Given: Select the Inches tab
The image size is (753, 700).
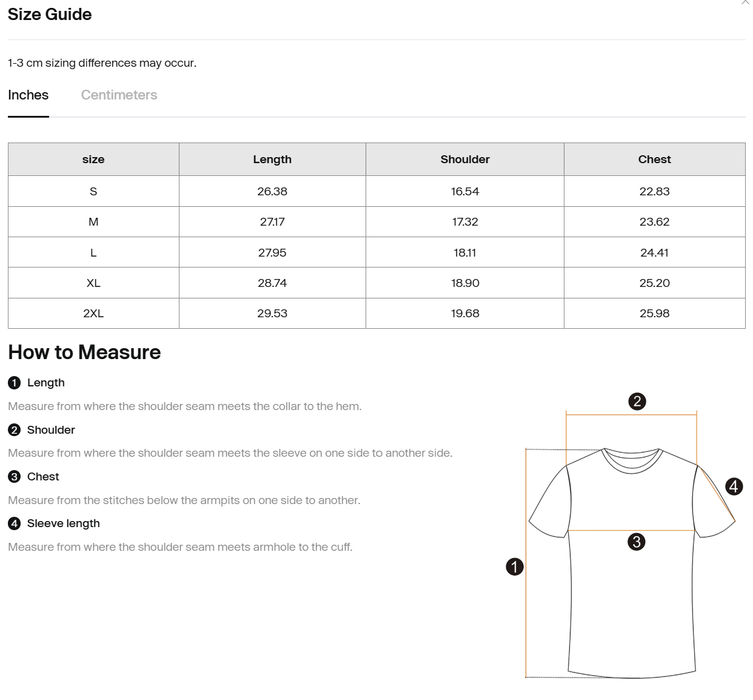Looking at the screenshot, I should click(x=28, y=95).
